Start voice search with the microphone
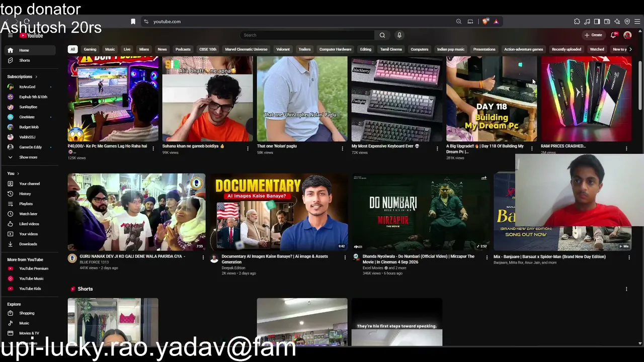644x362 pixels. pyautogui.click(x=399, y=35)
